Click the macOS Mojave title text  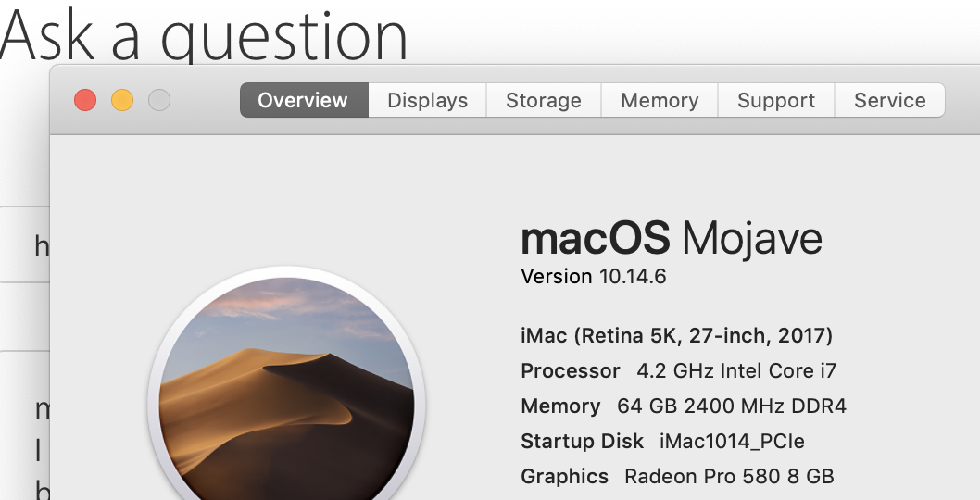pos(672,239)
